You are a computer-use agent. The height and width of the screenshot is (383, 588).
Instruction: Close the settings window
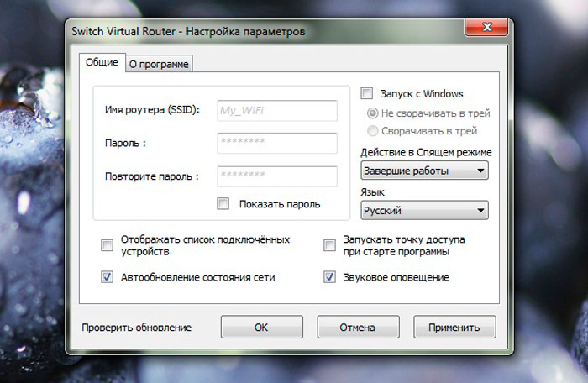click(x=486, y=28)
